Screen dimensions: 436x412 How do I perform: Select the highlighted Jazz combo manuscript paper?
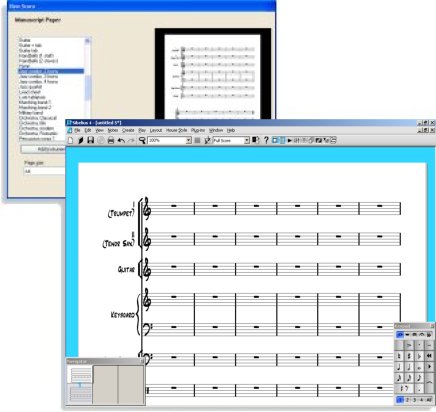point(51,71)
